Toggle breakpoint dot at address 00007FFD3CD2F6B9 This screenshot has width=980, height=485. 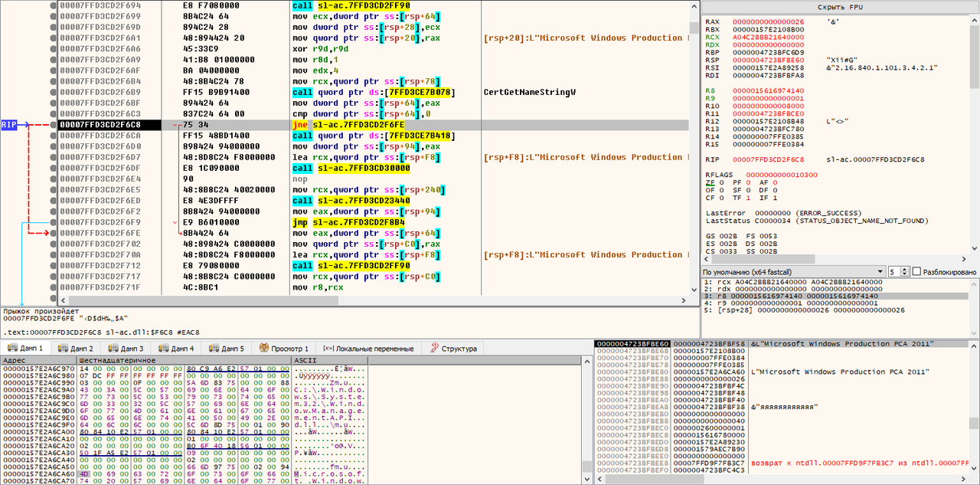(53, 92)
